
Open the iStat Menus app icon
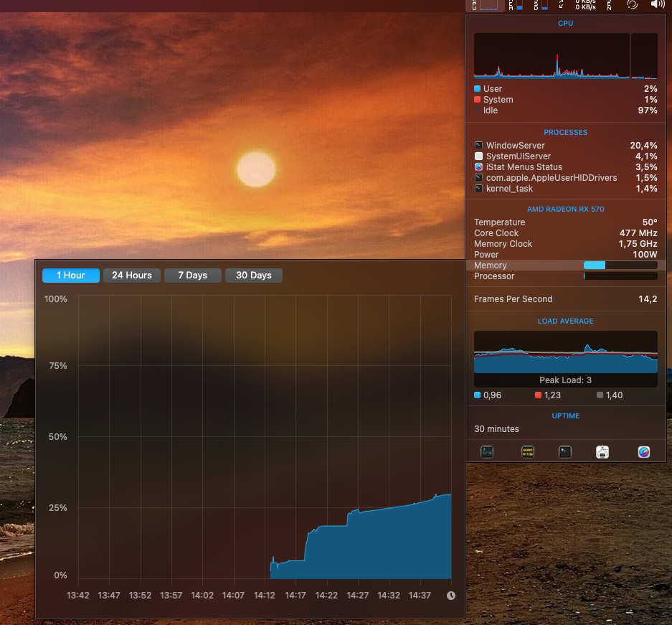[644, 452]
